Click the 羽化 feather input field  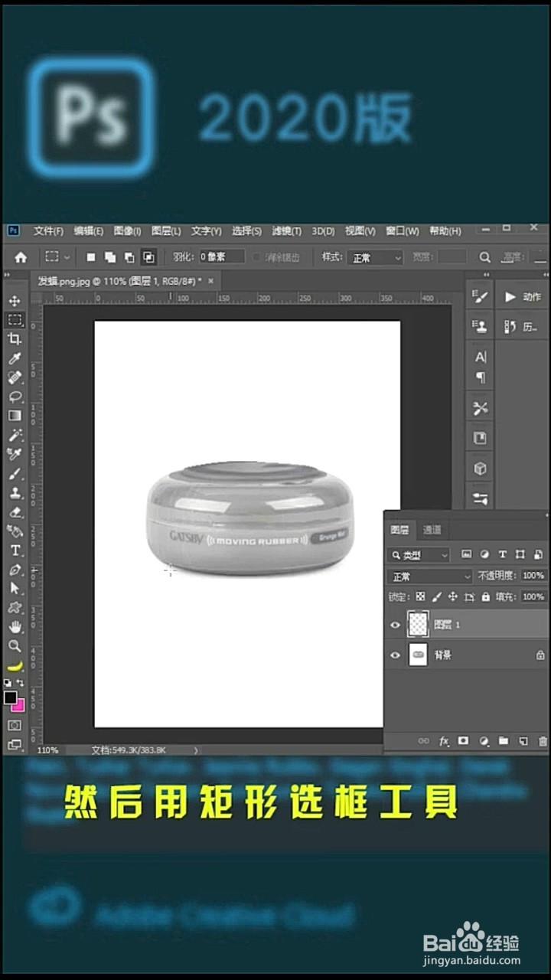click(x=222, y=257)
